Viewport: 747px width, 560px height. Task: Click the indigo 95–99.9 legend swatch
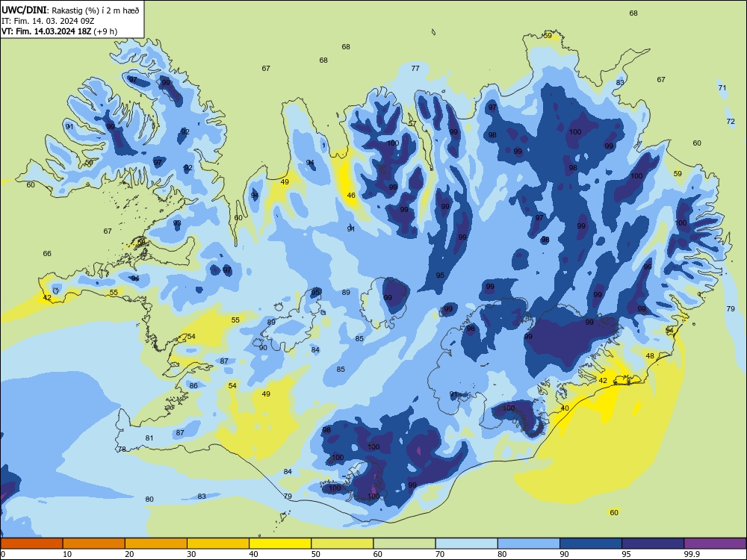click(653, 544)
